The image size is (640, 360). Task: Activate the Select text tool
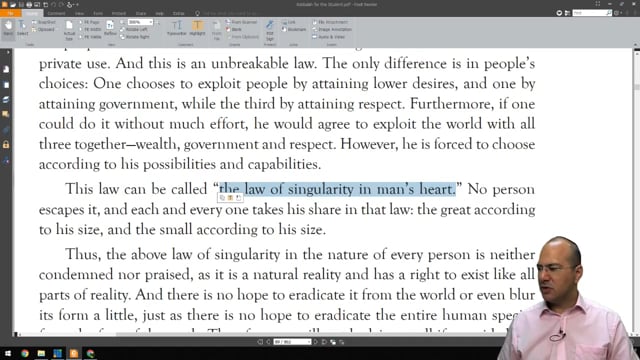[x=22, y=28]
